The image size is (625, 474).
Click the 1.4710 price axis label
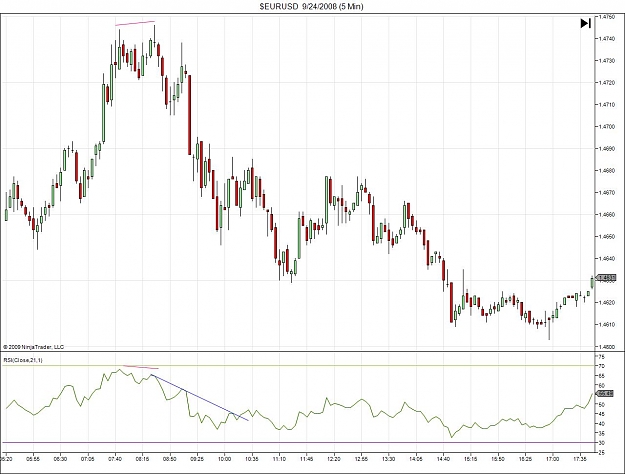(607, 104)
